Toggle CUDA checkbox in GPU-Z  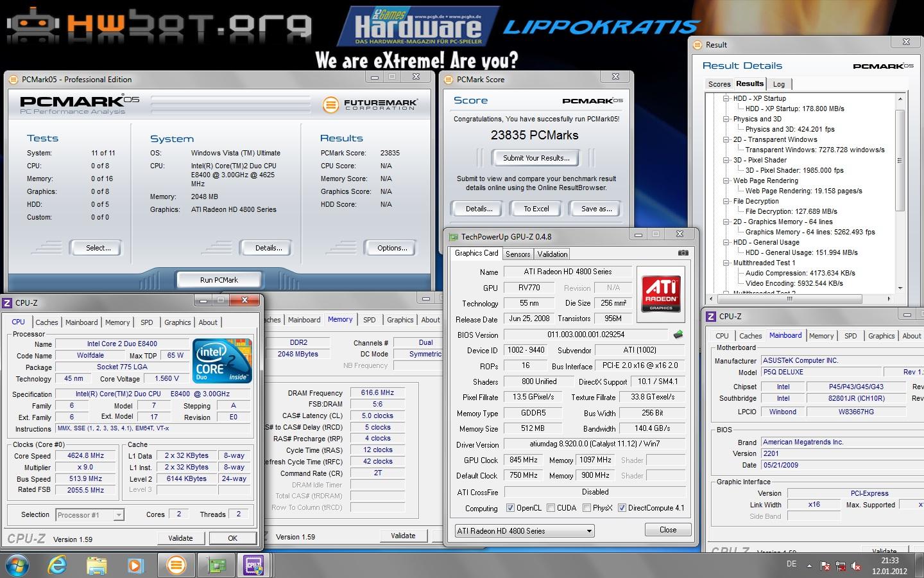point(551,507)
